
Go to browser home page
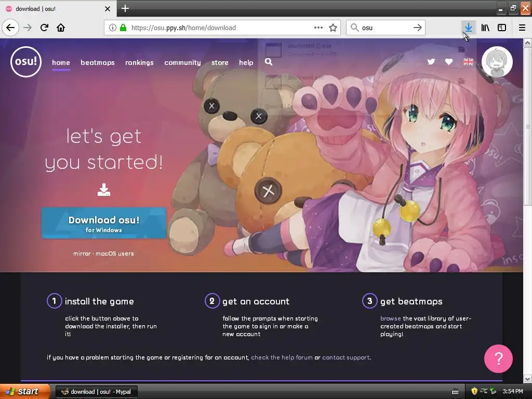61,28
